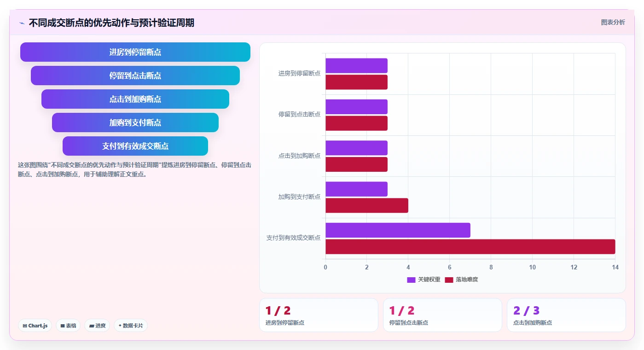Toggle the 关键权重 legend series
This screenshot has height=350, width=644.
tap(424, 280)
